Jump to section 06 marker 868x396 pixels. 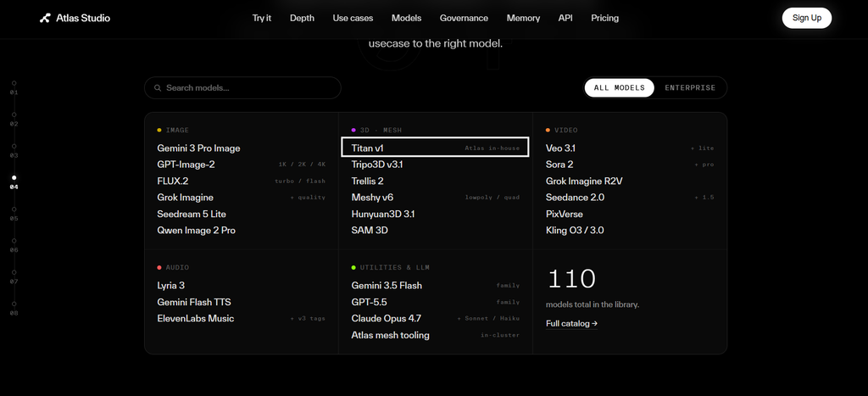pyautogui.click(x=14, y=245)
